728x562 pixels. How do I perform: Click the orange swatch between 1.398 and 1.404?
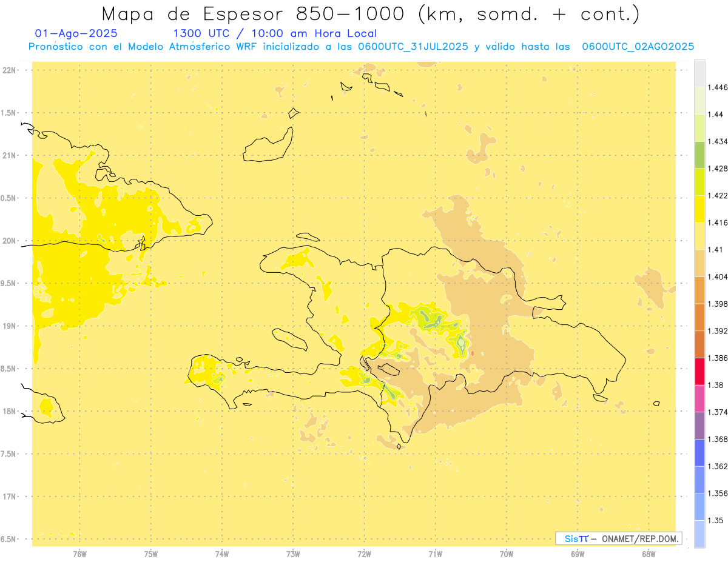(x=699, y=290)
